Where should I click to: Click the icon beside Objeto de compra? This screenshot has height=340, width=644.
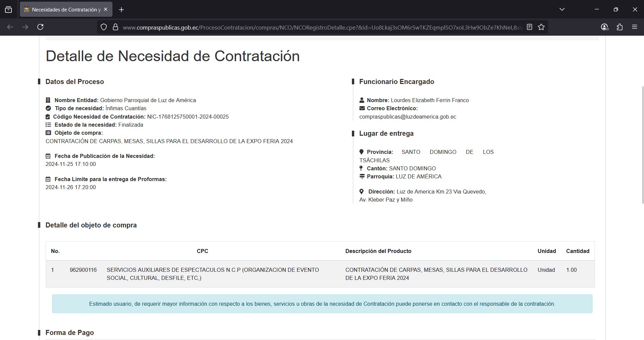pos(48,133)
